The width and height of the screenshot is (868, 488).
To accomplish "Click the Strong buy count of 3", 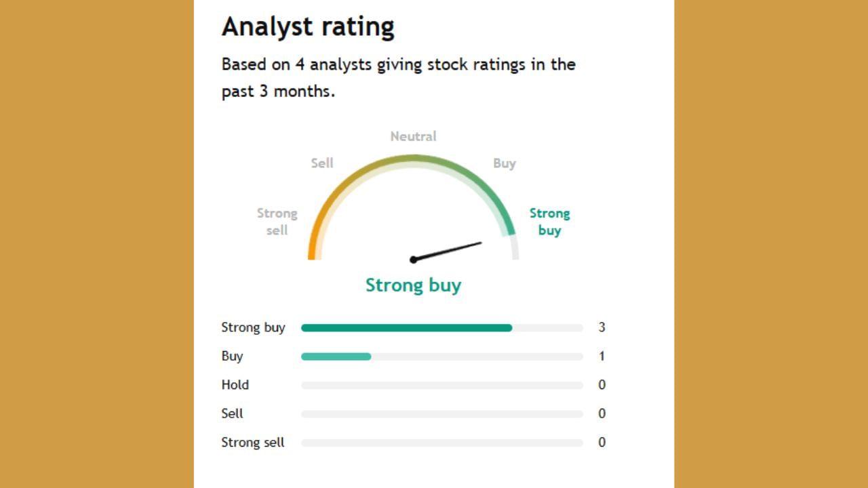I will point(601,327).
